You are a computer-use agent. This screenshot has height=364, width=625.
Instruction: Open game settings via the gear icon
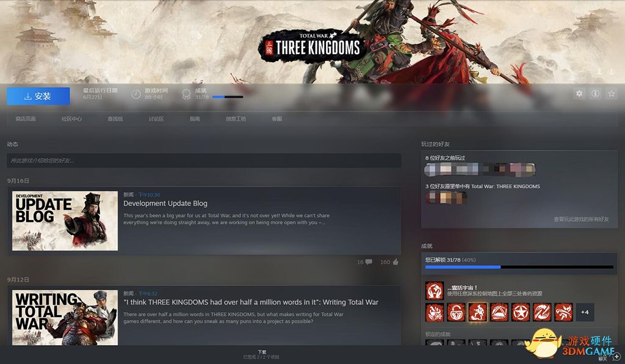(x=579, y=93)
